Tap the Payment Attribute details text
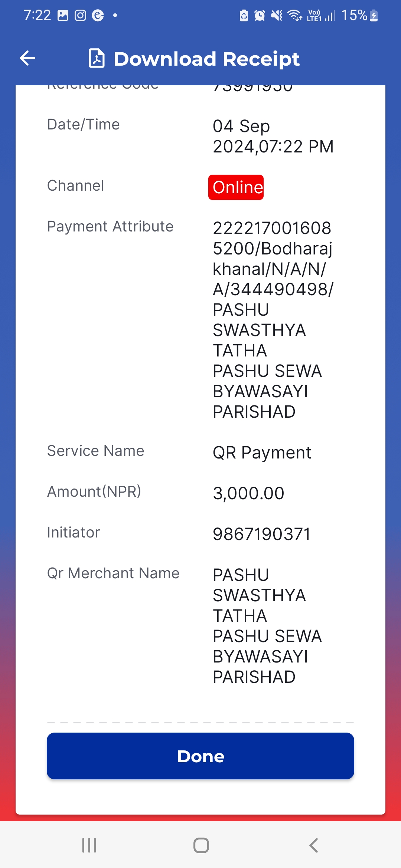This screenshot has height=868, width=401. click(x=273, y=320)
